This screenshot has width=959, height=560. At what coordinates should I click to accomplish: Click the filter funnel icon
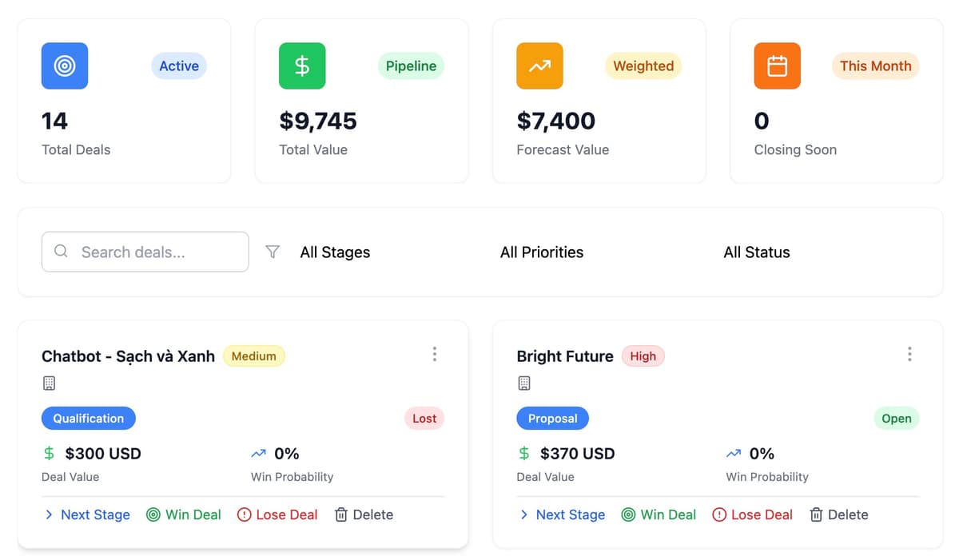(x=273, y=252)
